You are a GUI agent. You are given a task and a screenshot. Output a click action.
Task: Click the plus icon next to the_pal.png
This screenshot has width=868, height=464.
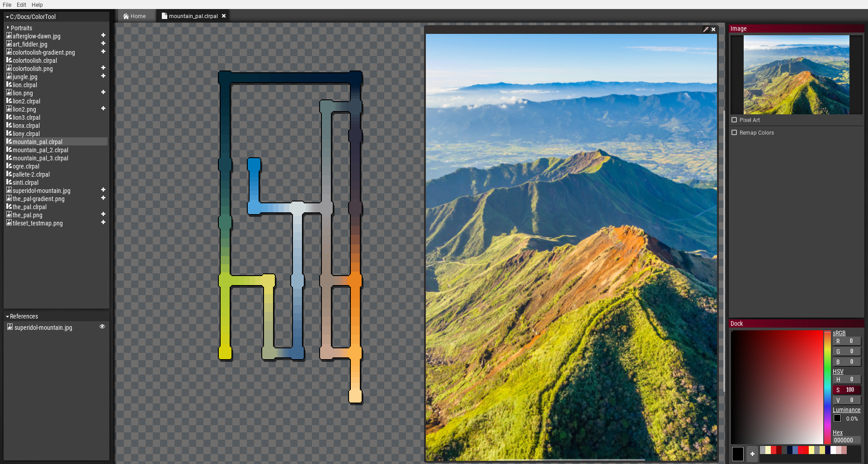[103, 214]
